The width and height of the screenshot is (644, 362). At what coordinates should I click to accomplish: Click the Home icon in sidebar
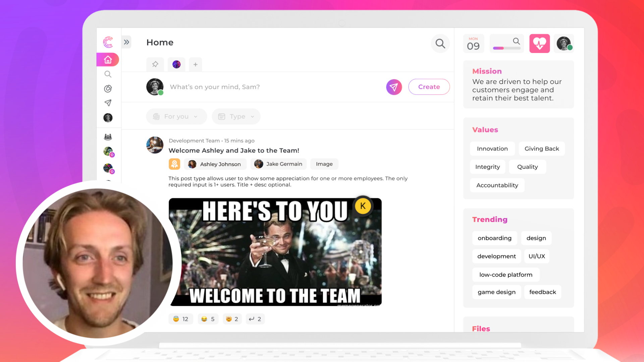click(x=108, y=60)
